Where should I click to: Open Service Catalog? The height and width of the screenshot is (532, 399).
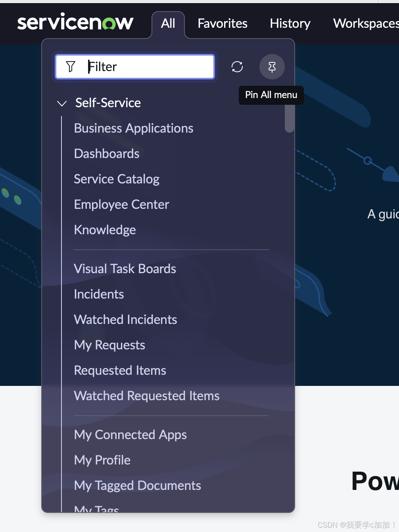point(117,179)
